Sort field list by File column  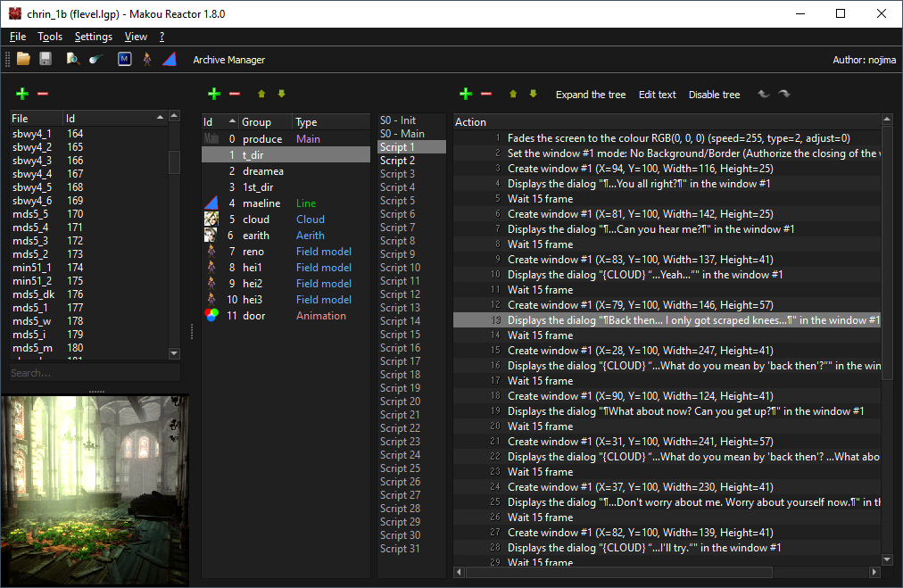[36, 118]
